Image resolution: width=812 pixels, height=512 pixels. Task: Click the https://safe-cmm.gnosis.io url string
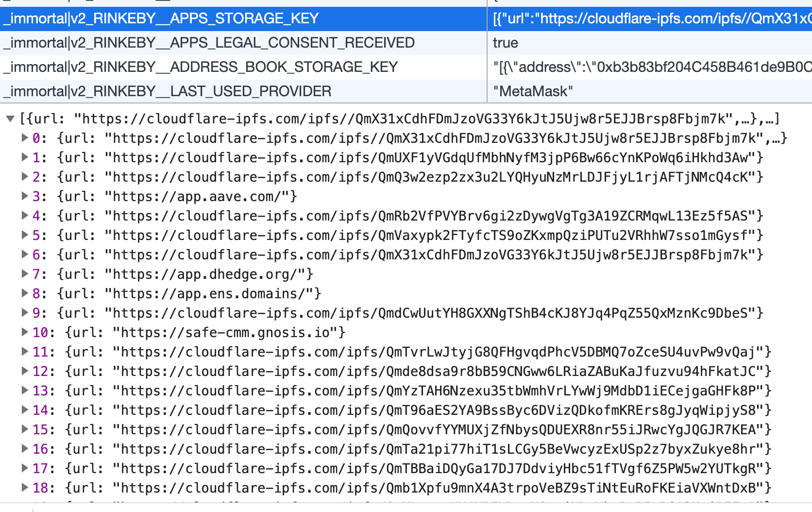pyautogui.click(x=225, y=332)
